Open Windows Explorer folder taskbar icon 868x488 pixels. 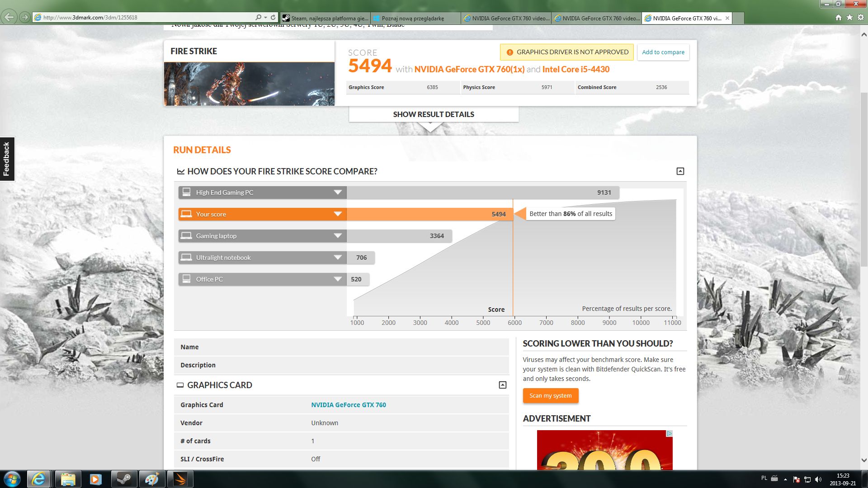[x=68, y=479]
